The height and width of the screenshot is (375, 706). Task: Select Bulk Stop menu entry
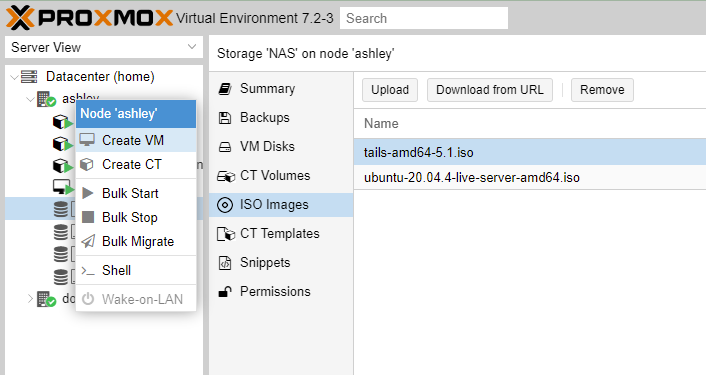[x=136, y=217]
